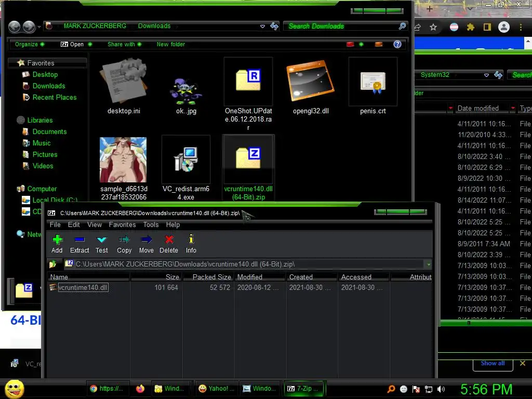The height and width of the screenshot is (399, 532).
Task: Sort by Packed Size column in 7-Zip
Action: 208,277
